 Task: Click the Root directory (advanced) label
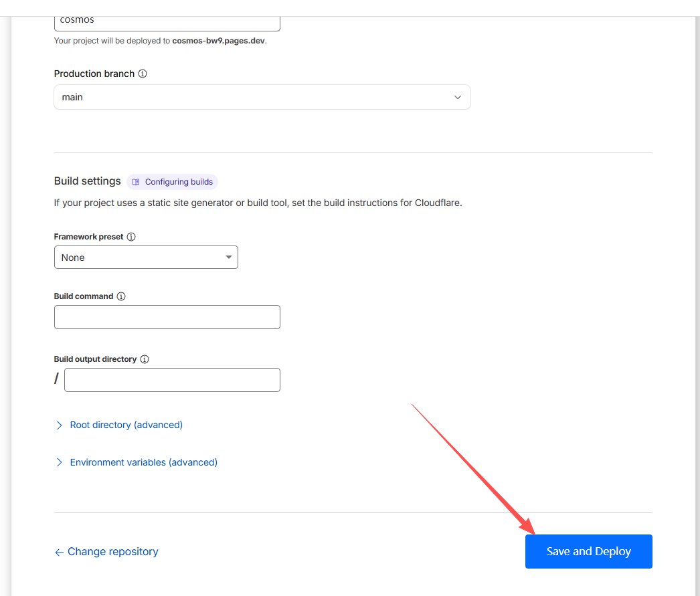pos(126,425)
